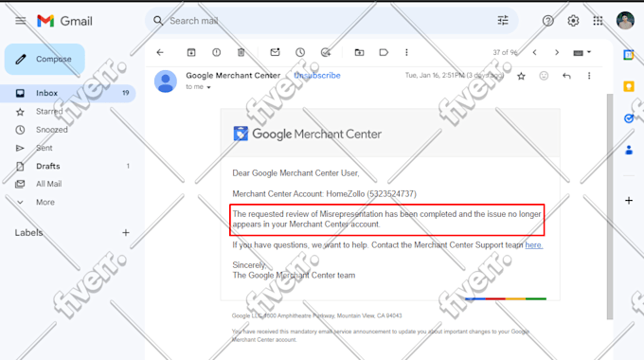Archive this email
The width and height of the screenshot is (644, 360).
pyautogui.click(x=191, y=52)
